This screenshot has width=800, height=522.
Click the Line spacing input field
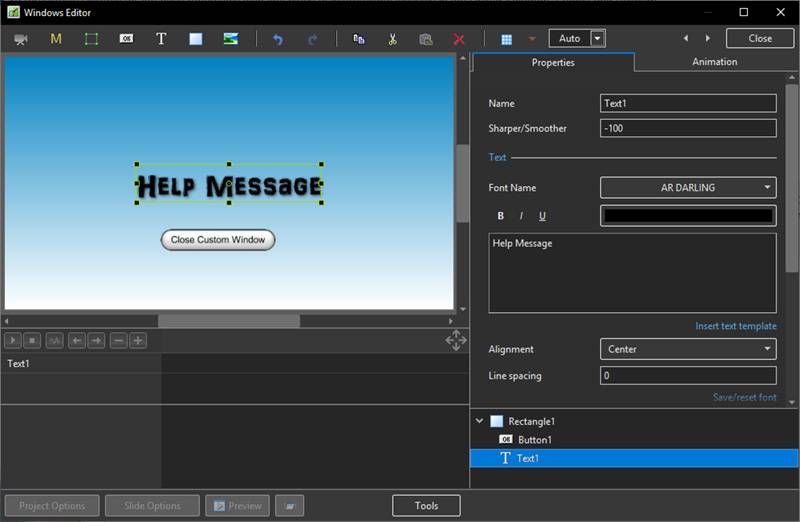point(688,376)
